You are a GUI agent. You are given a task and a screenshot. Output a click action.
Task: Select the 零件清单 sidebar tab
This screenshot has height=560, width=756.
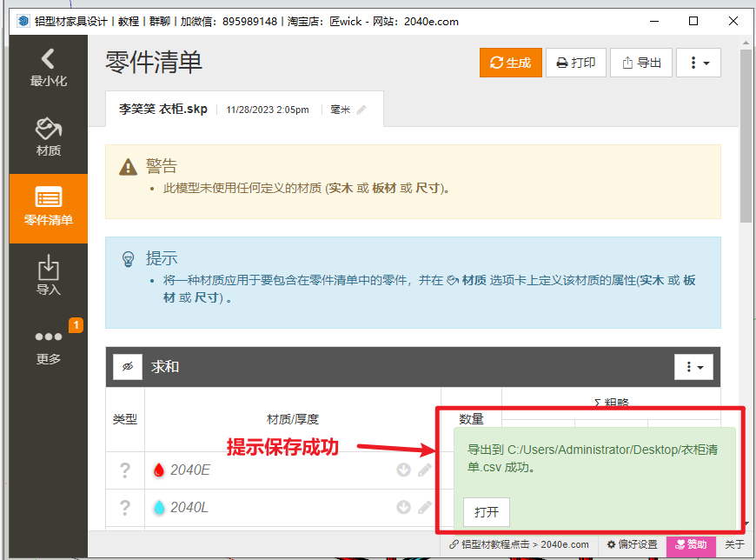(x=48, y=207)
